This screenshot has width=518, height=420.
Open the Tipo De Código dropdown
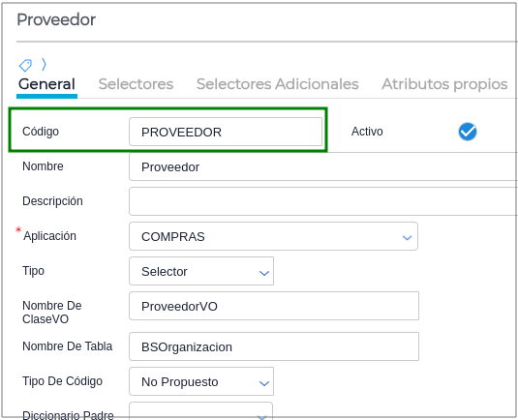point(201,381)
